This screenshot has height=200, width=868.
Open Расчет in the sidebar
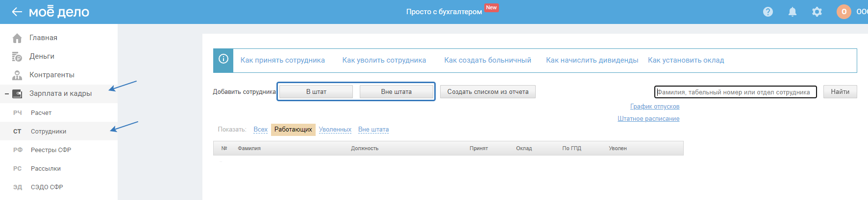coord(41,113)
